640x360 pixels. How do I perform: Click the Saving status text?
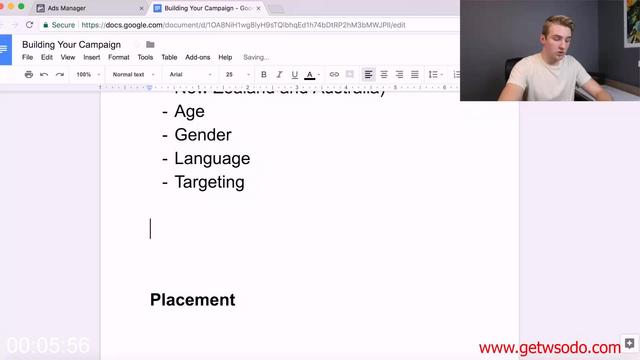(256, 57)
